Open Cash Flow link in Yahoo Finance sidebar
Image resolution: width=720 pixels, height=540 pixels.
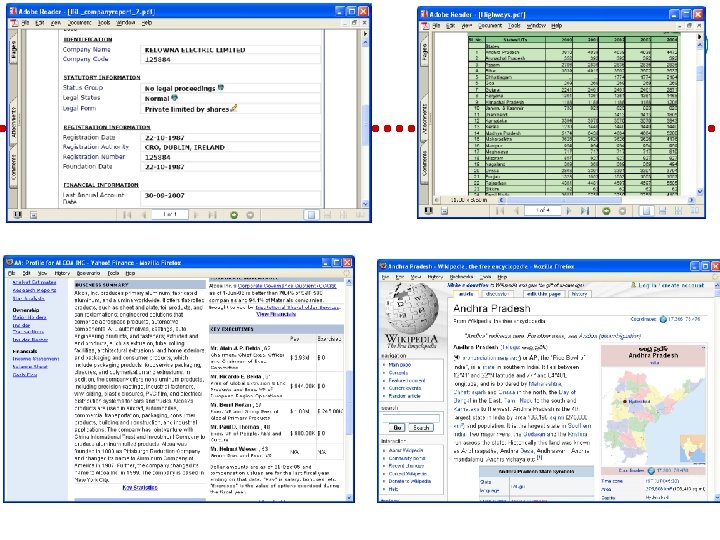[x=25, y=375]
